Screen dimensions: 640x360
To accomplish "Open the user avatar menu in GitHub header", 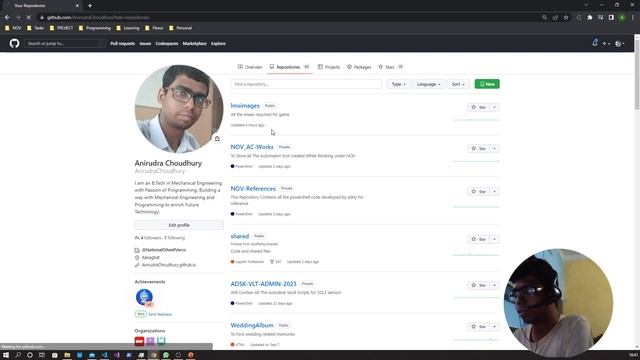I will pos(619,43).
